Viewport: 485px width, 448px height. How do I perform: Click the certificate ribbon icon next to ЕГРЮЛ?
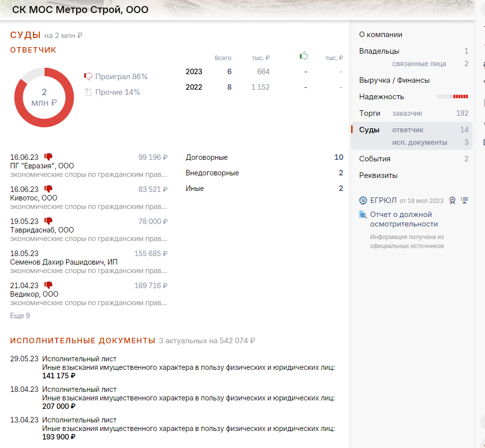[x=452, y=200]
